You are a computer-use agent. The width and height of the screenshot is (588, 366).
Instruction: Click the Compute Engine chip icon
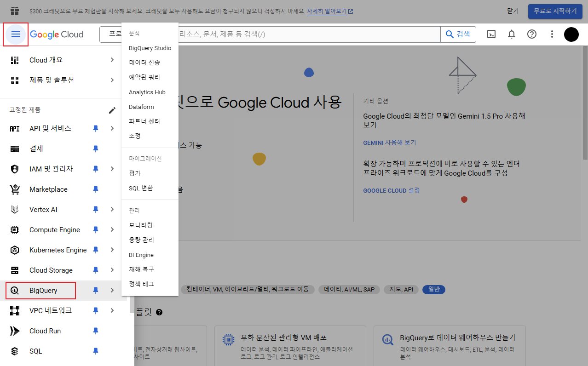pyautogui.click(x=15, y=230)
